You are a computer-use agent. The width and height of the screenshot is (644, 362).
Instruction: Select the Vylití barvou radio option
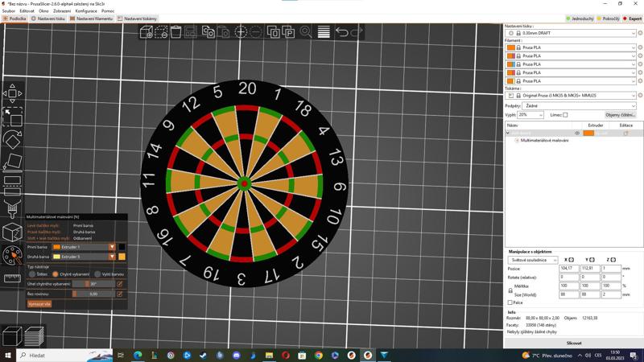point(97,274)
